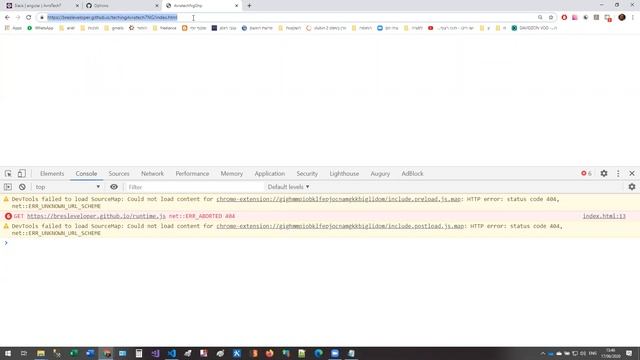Open the index.html:13 source link
This screenshot has width=640, height=360.
(x=604, y=216)
